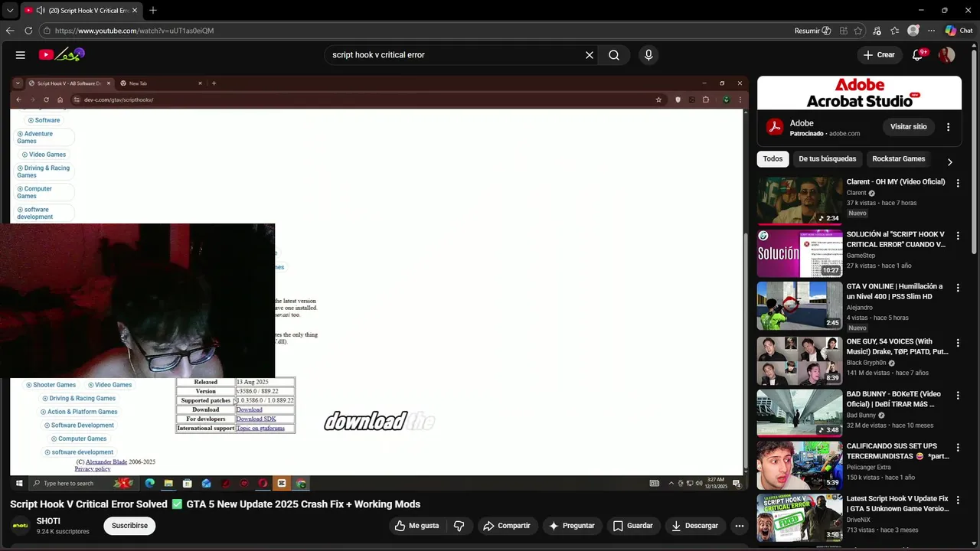
Task: Click Resumir in the address bar
Action: 812,31
